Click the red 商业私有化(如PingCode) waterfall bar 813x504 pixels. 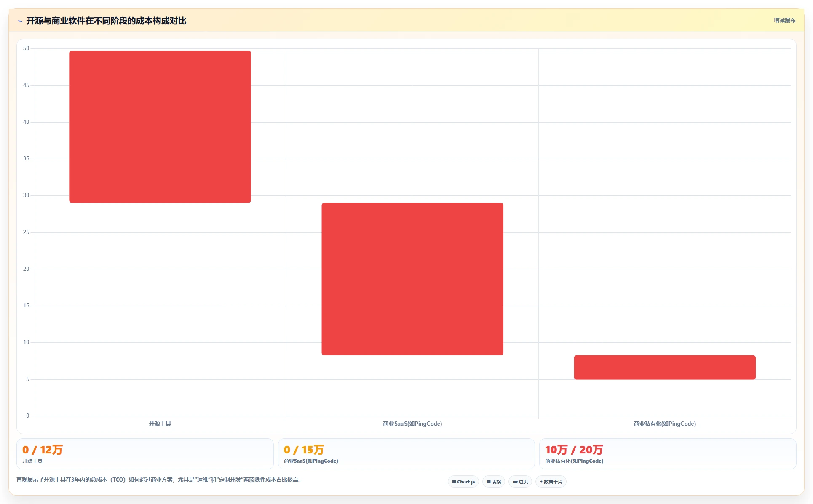(665, 368)
